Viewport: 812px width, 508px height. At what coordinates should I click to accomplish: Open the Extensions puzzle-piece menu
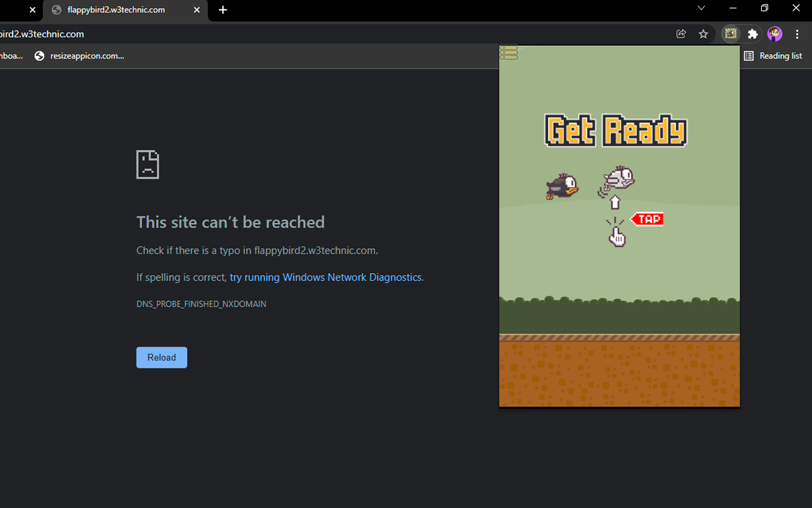click(753, 34)
